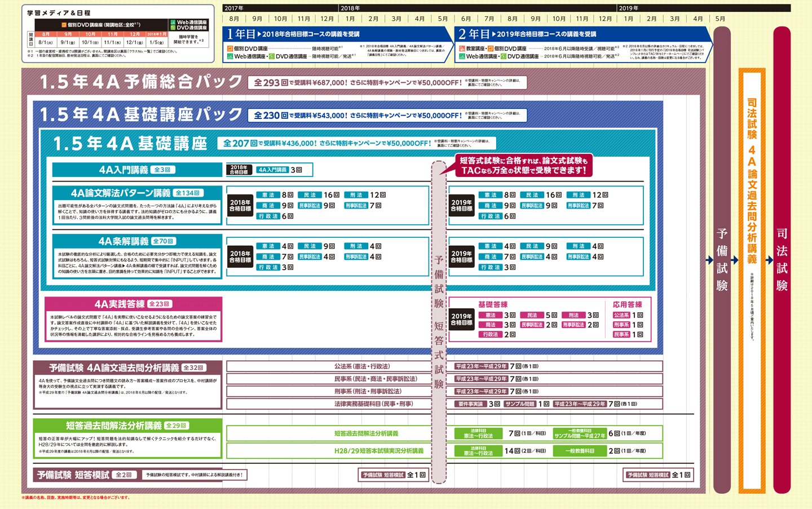Click the orange 個別DVD講座 icon in the 2年目 banner
812x509 pixels.
click(491, 49)
